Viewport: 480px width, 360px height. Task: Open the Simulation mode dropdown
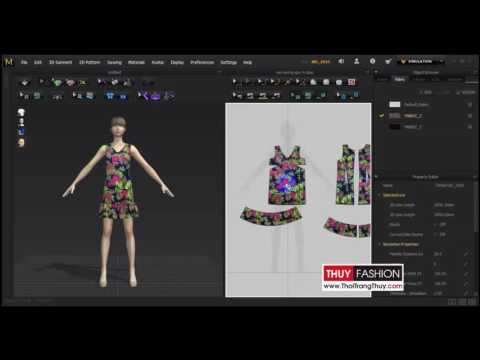pos(421,61)
